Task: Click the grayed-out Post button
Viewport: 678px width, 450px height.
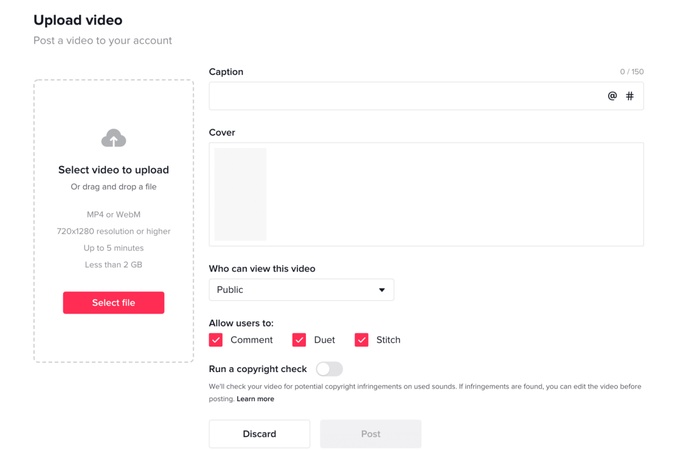Action: coord(370,434)
